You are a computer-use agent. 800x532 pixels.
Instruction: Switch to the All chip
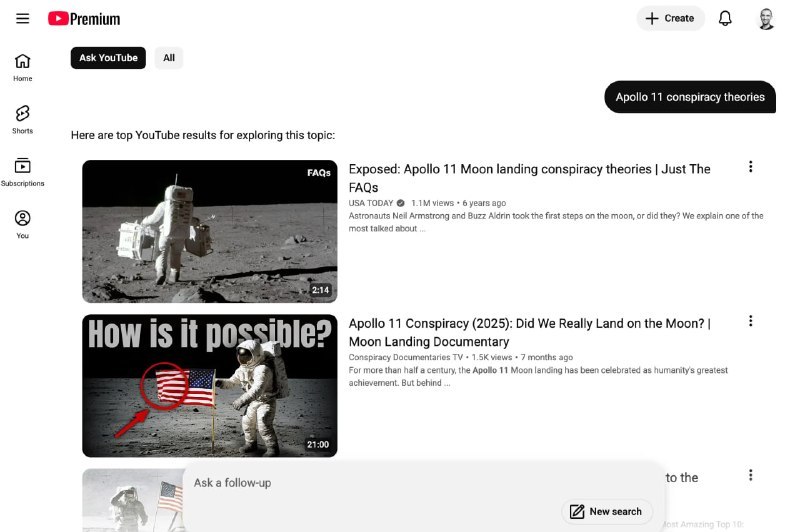coord(169,58)
